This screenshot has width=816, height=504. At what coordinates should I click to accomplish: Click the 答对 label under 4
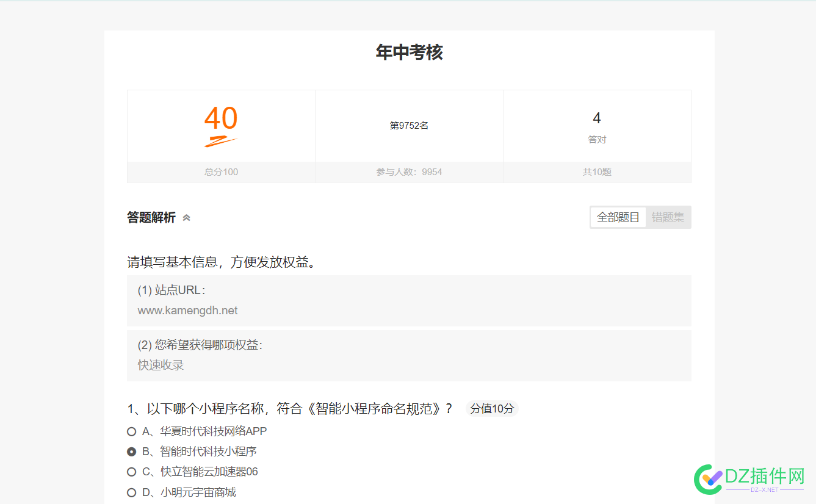coord(597,140)
